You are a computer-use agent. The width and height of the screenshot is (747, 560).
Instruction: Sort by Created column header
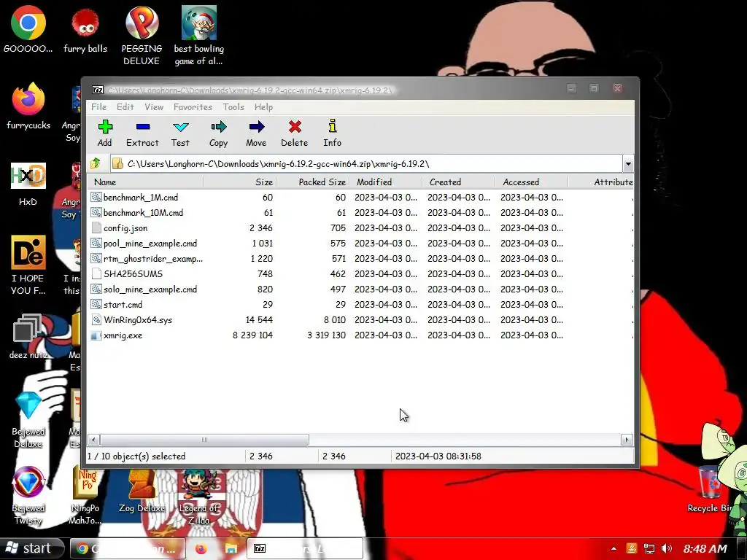pyautogui.click(x=459, y=182)
